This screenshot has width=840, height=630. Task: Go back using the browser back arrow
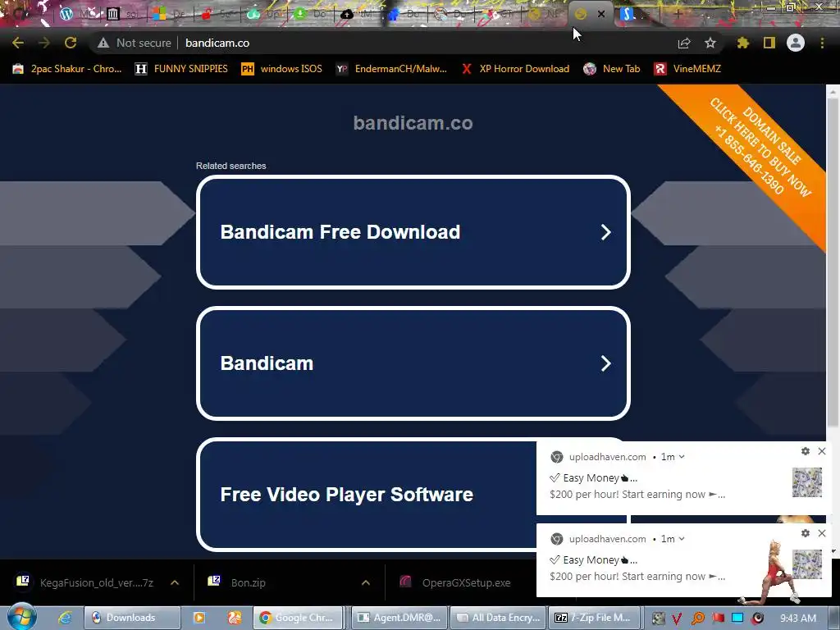coord(18,43)
